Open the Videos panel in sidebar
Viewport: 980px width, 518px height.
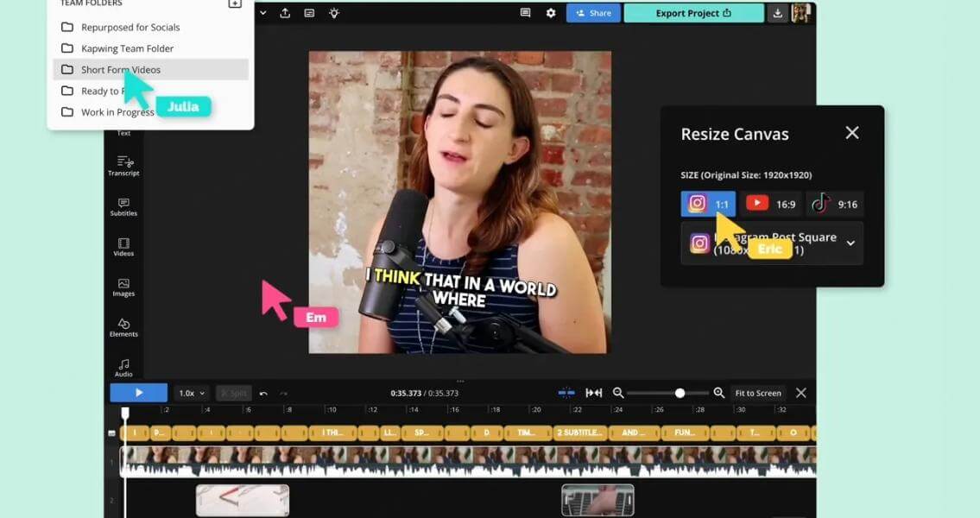pyautogui.click(x=123, y=246)
